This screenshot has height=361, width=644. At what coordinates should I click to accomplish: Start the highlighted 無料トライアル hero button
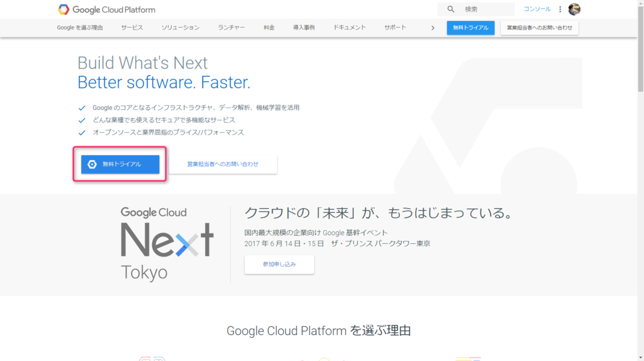click(120, 164)
